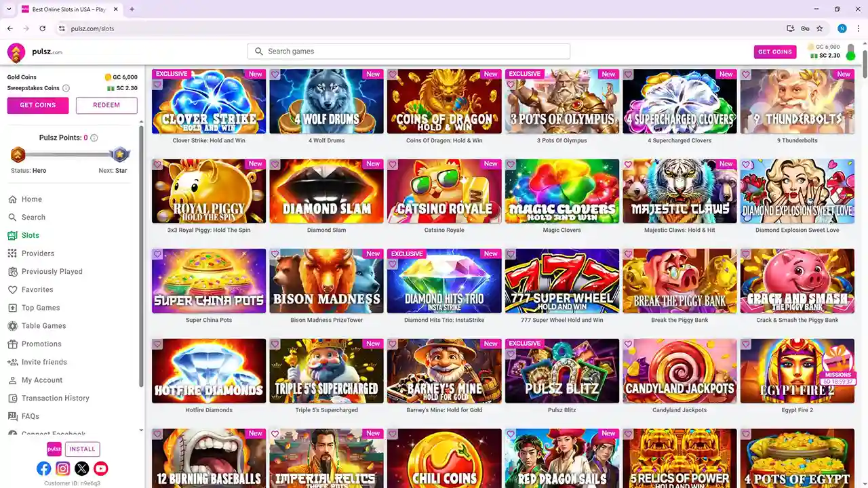
Task: Click the Redeem button
Action: (106, 105)
